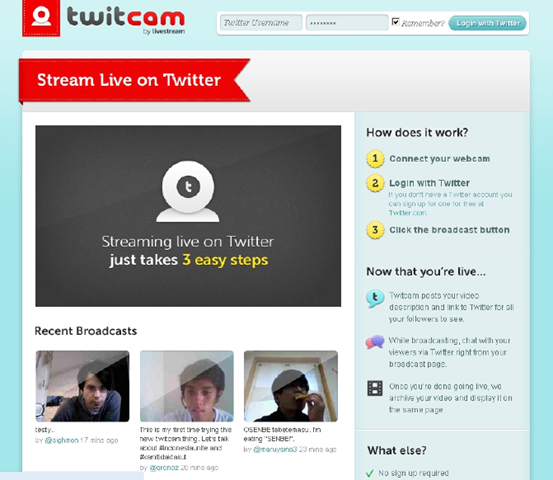Image resolution: width=553 pixels, height=480 pixels.
Task: Click the red Twitcam webcam logo icon
Action: click(41, 18)
